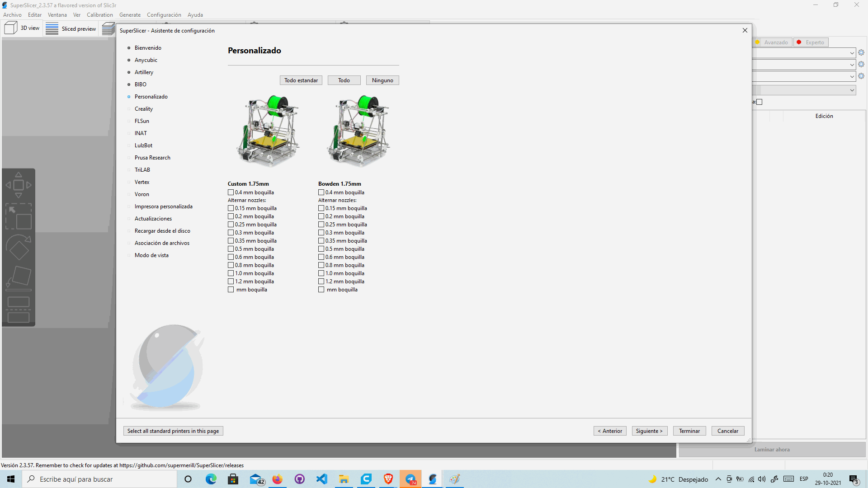The height and width of the screenshot is (488, 868).
Task: Open Brave browser from taskbar
Action: (388, 479)
